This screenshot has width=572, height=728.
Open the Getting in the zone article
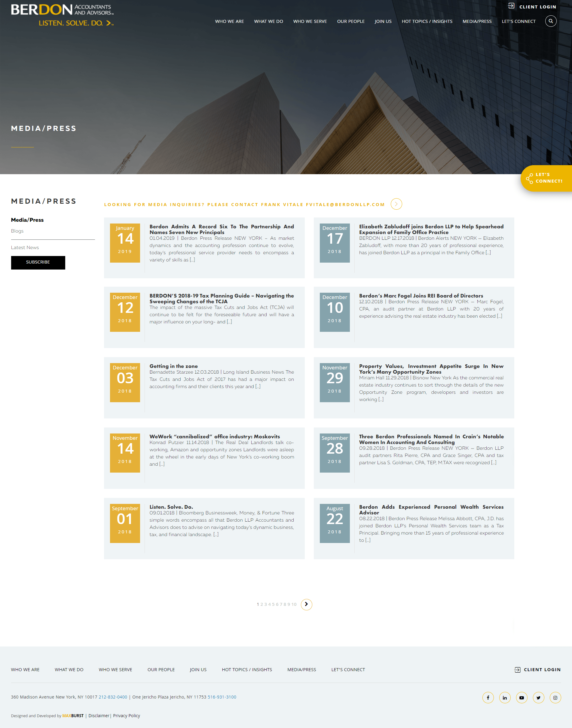click(x=173, y=366)
